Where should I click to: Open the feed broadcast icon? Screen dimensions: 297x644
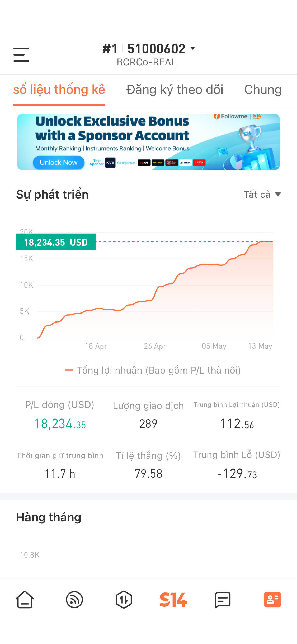tap(74, 599)
